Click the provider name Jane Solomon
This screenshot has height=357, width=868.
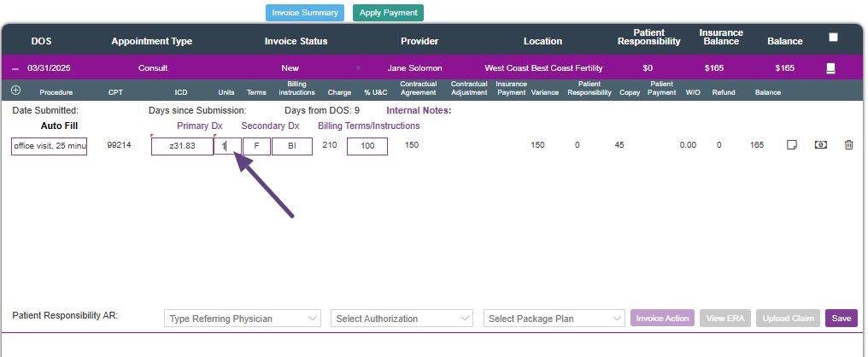(x=414, y=68)
